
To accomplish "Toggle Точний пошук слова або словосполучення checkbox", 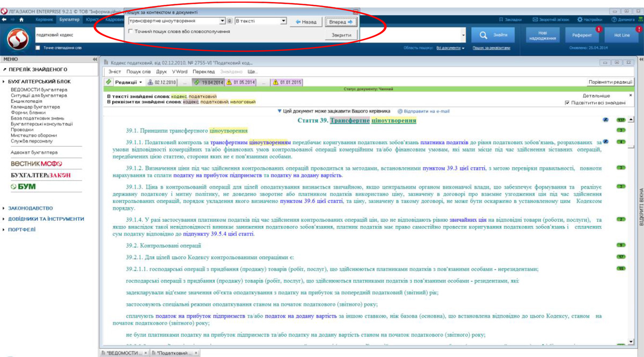I will tap(131, 32).
